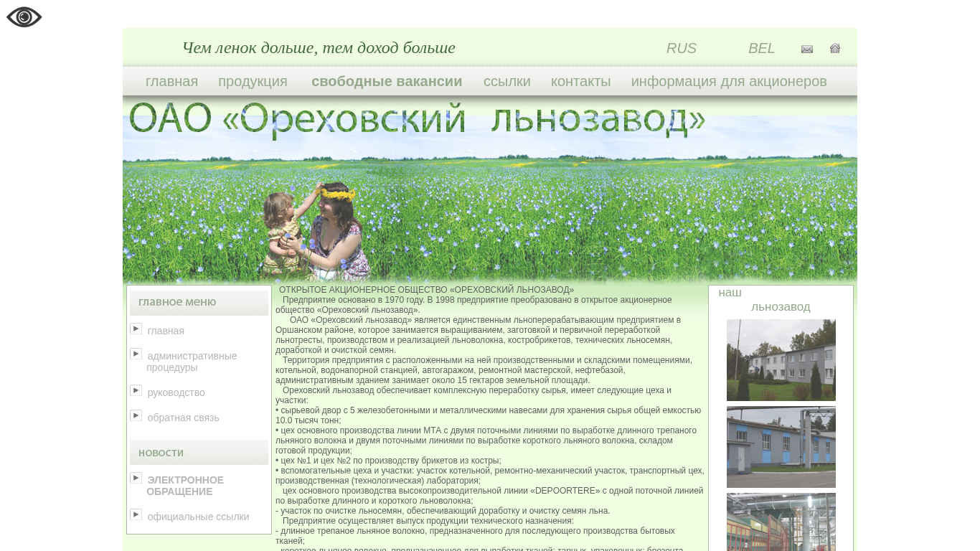The width and height of the screenshot is (980, 551).
Task: Open the blue factory building photo thumbnail
Action: click(781, 447)
